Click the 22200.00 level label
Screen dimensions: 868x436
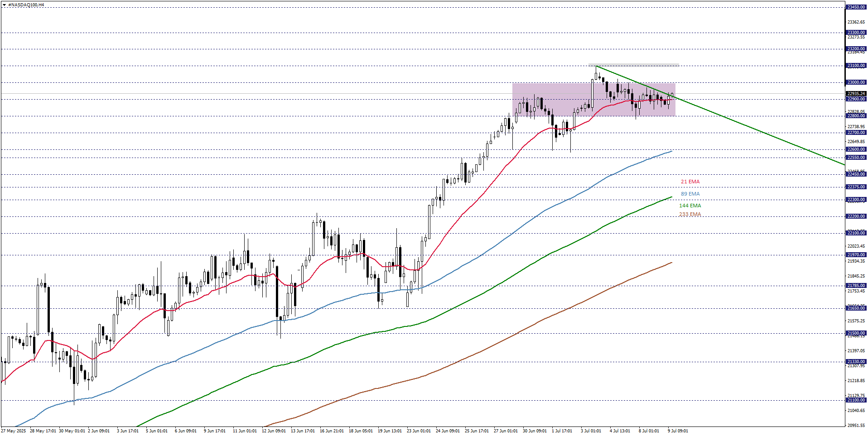(856, 216)
